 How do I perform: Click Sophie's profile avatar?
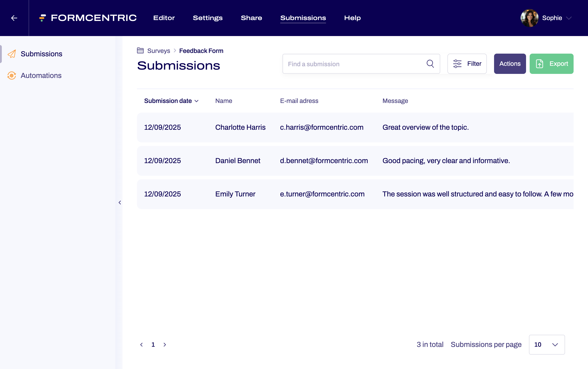(529, 18)
